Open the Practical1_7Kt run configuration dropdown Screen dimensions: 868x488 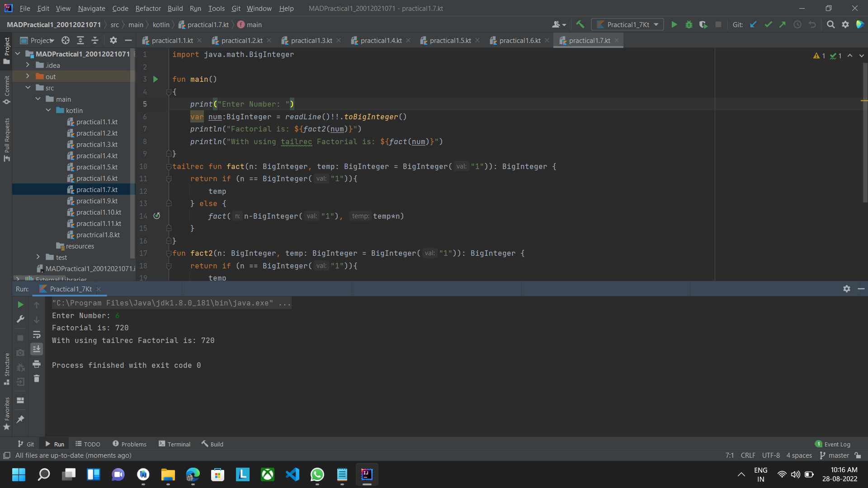656,24
